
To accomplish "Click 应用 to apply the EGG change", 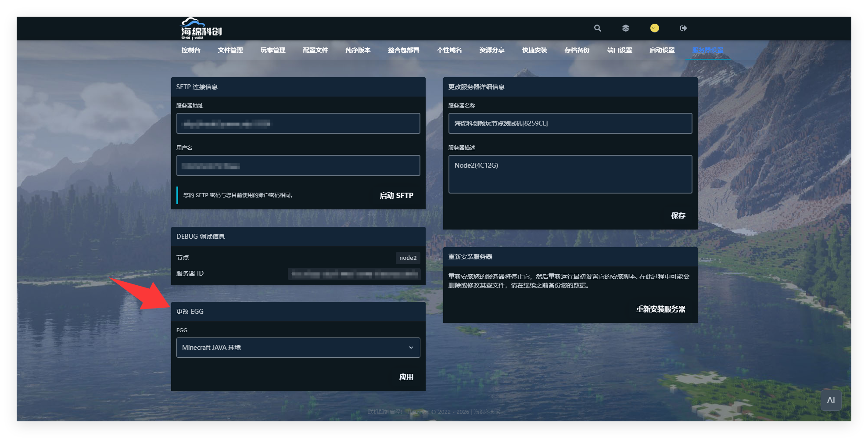I will pos(406,377).
